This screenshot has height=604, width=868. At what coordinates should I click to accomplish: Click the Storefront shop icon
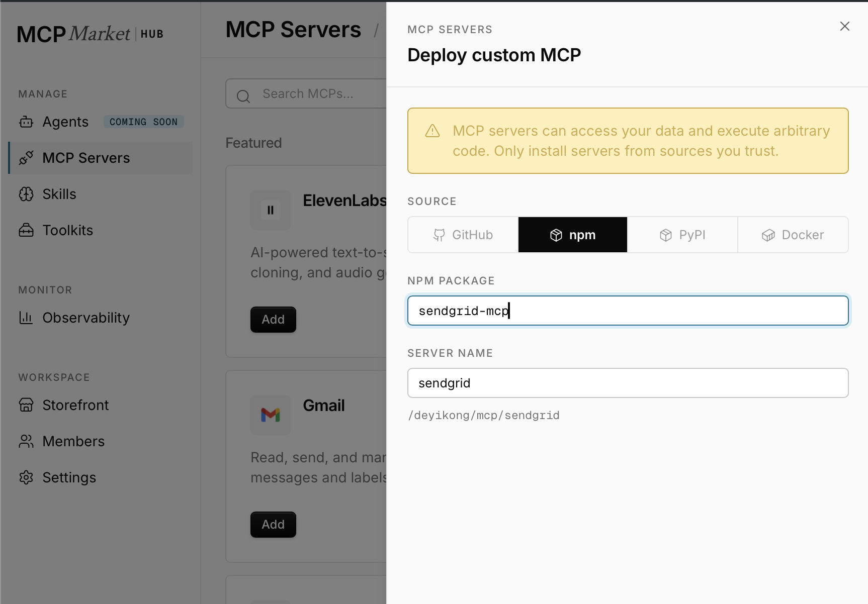[x=26, y=405]
